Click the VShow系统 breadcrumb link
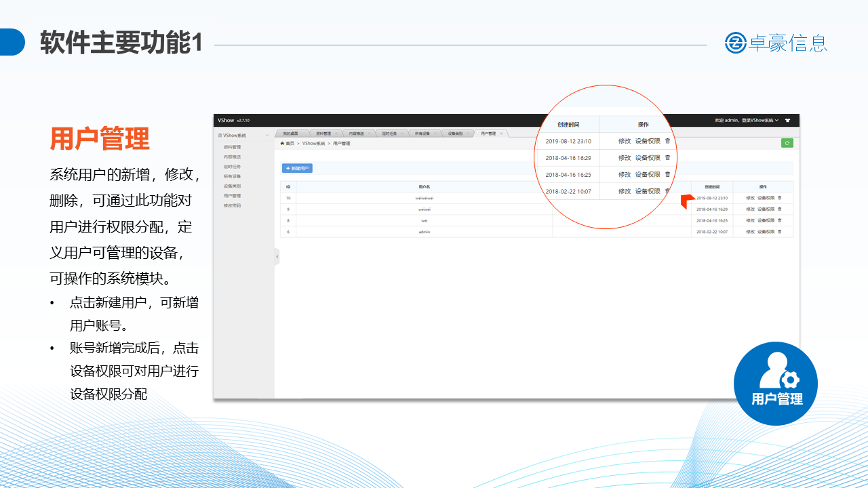The height and width of the screenshot is (488, 868). click(313, 144)
